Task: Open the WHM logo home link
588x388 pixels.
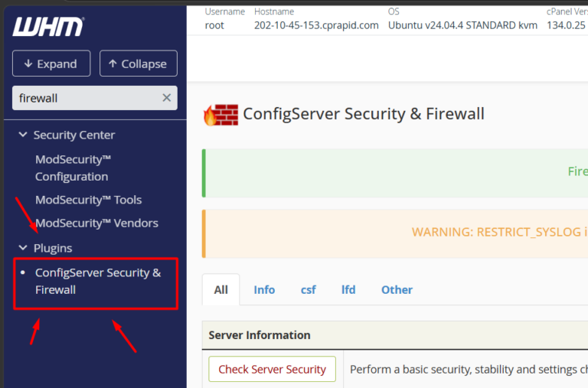Action: tap(48, 27)
